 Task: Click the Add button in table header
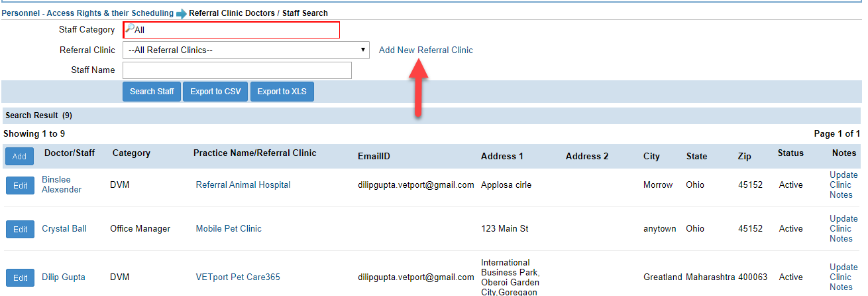tap(20, 156)
